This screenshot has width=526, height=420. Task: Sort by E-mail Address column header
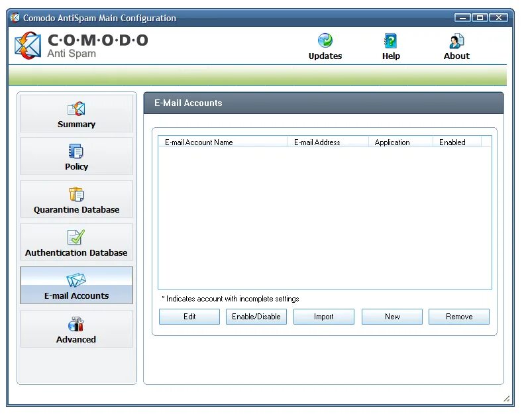click(x=328, y=142)
